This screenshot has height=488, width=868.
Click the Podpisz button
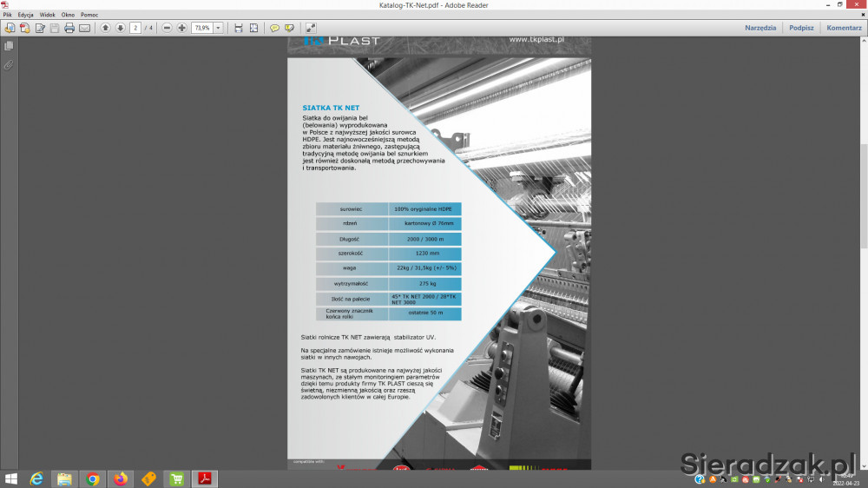coord(801,28)
